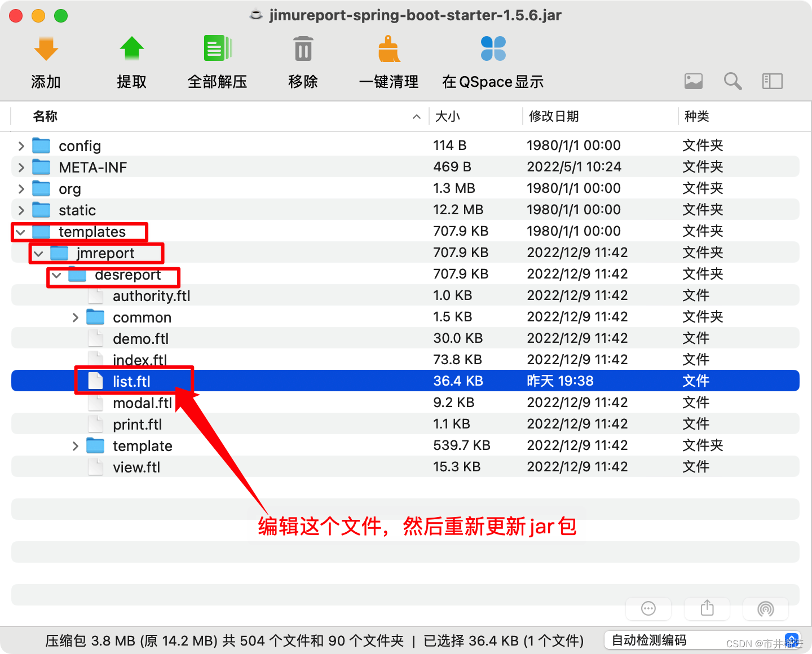The width and height of the screenshot is (812, 654).
Task: Click the templates folder name
Action: coord(92,232)
